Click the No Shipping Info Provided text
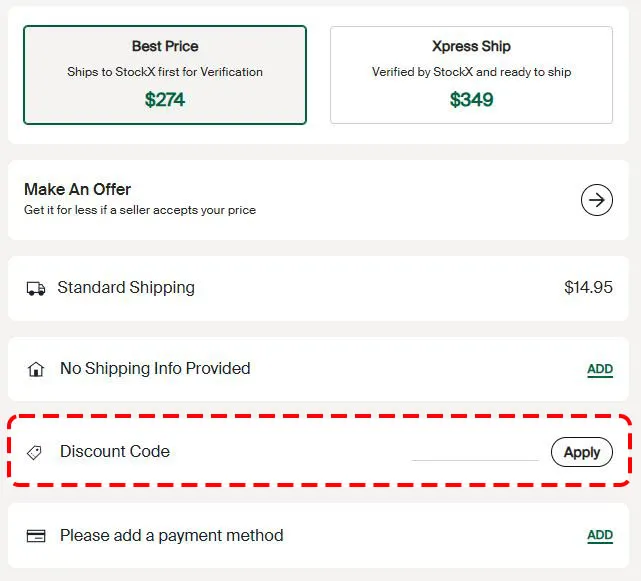 [x=155, y=368]
